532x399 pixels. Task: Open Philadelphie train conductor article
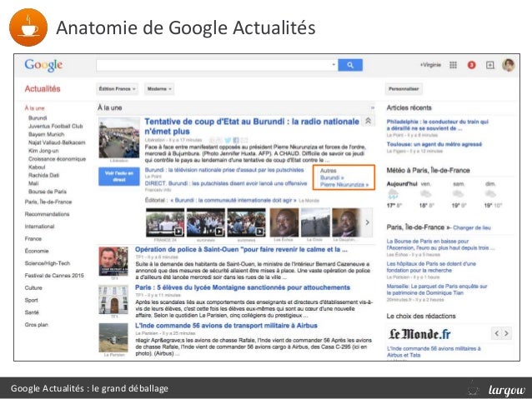coord(437,125)
